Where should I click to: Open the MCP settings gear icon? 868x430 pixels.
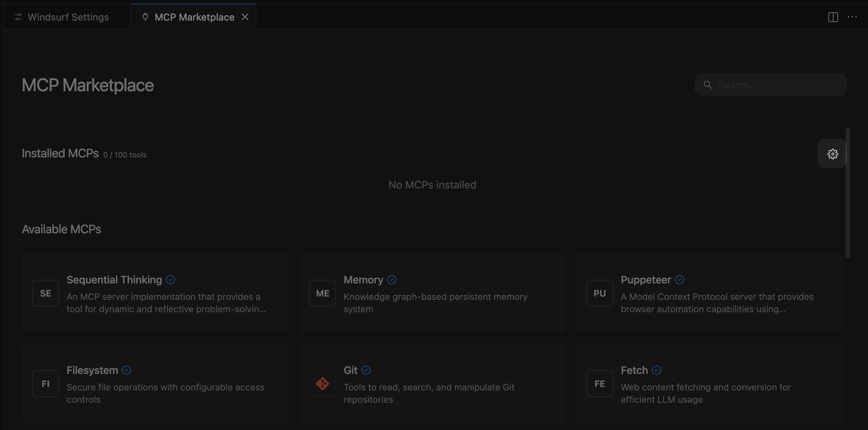(832, 154)
